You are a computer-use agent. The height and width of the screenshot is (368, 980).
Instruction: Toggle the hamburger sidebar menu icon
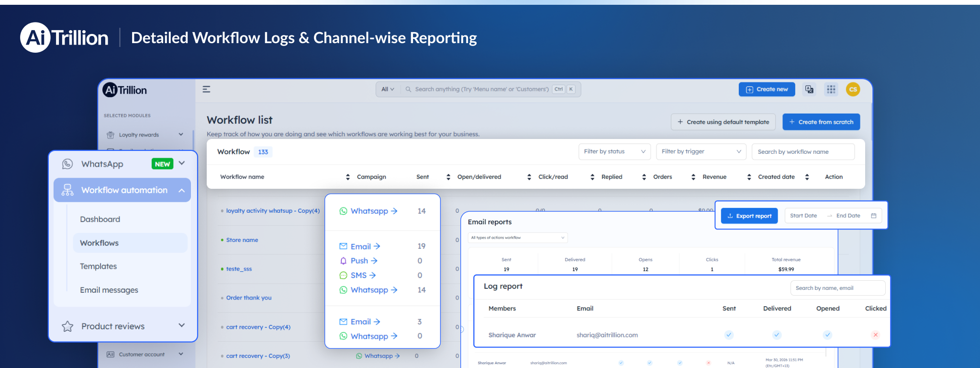tap(206, 89)
